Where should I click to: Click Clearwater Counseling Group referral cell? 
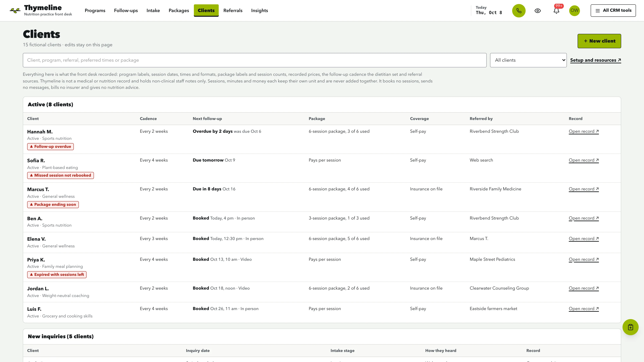pyautogui.click(x=499, y=288)
